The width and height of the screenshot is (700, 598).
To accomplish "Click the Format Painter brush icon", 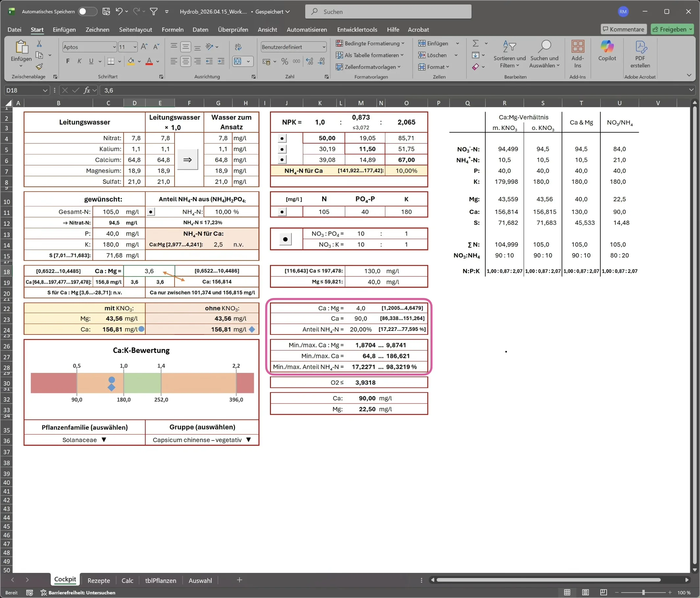I will pos(39,66).
